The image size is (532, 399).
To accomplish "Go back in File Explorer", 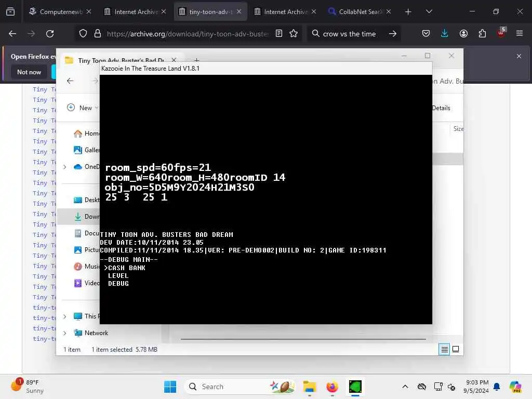I will pos(70,81).
